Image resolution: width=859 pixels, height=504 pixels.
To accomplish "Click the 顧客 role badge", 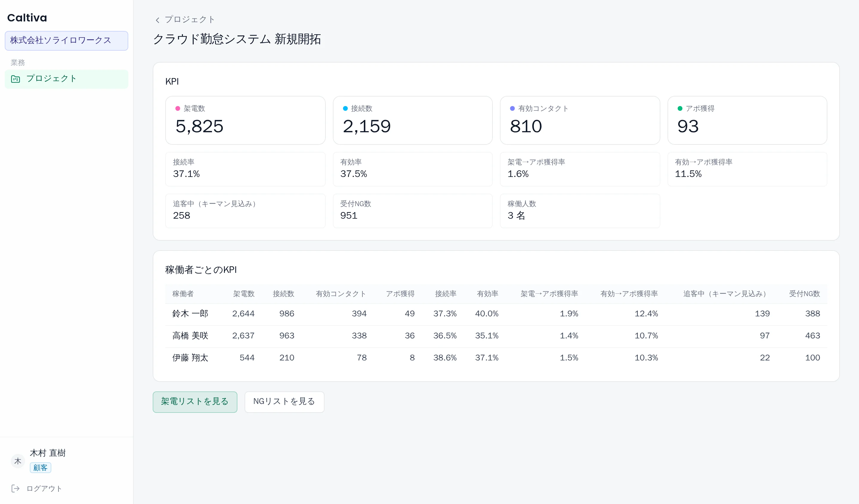I will tap(40, 467).
